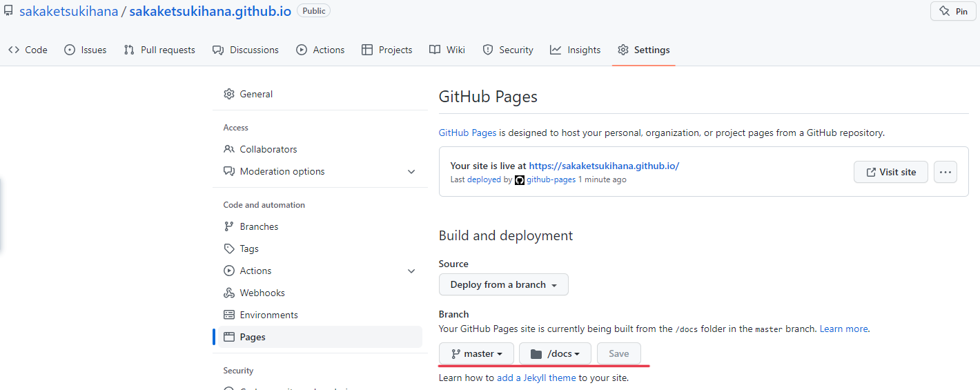Click the Branches git-branch icon in sidebar

click(229, 226)
